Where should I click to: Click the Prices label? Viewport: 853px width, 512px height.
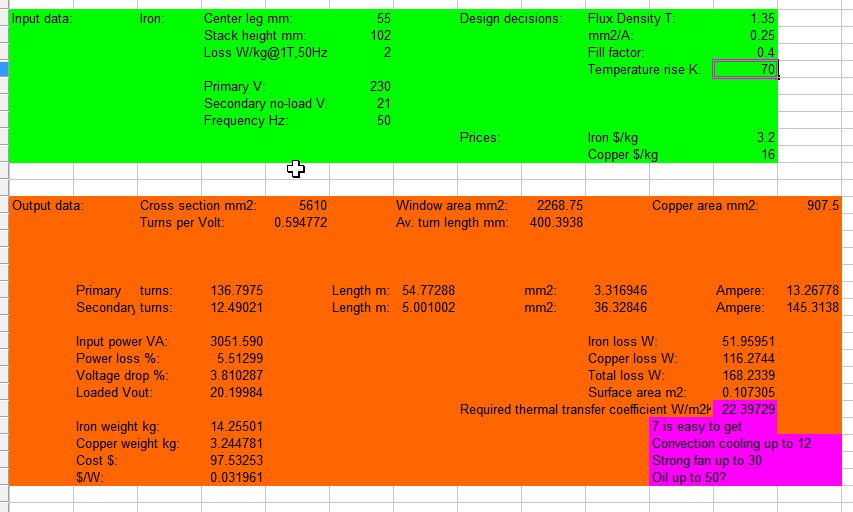pyautogui.click(x=480, y=138)
